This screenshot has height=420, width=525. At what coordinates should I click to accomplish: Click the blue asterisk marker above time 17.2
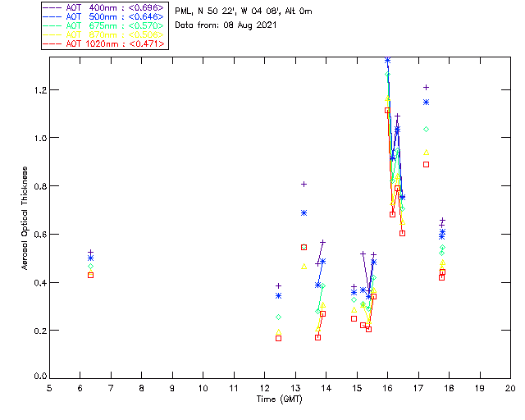click(426, 102)
